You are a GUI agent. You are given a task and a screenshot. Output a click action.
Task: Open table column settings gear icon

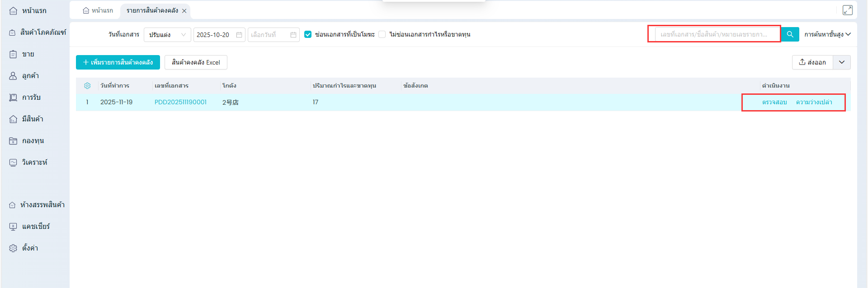pos(87,86)
